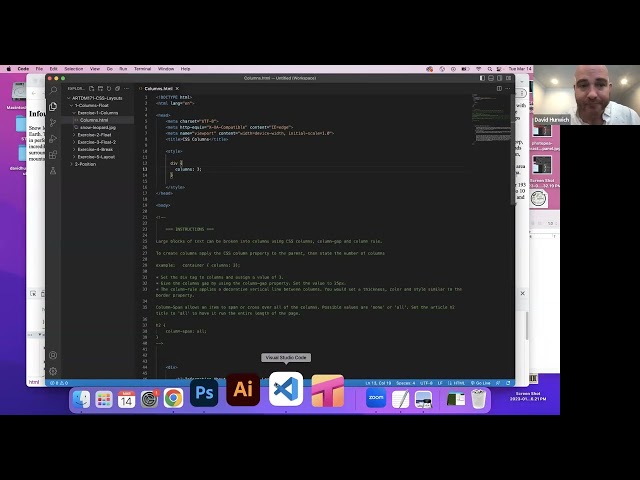Open the Explorer view in activity bar
Screen dimensions: 640x480
pos(53,107)
